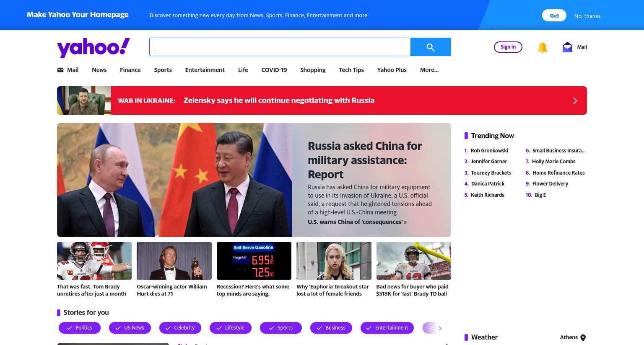644x345 pixels.
Task: Open trending topic Keith Richards
Action: coord(488,195)
